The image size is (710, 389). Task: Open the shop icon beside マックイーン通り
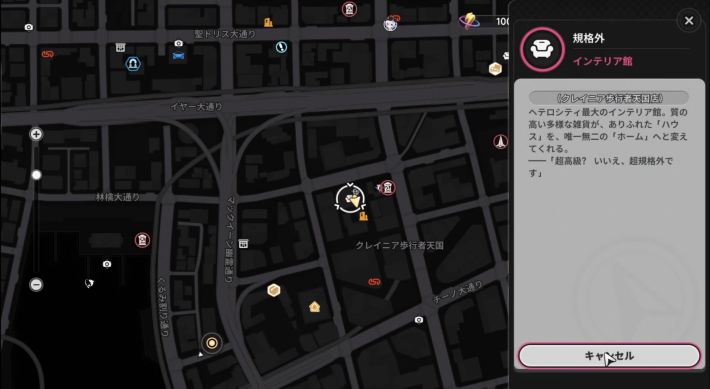[x=243, y=244]
